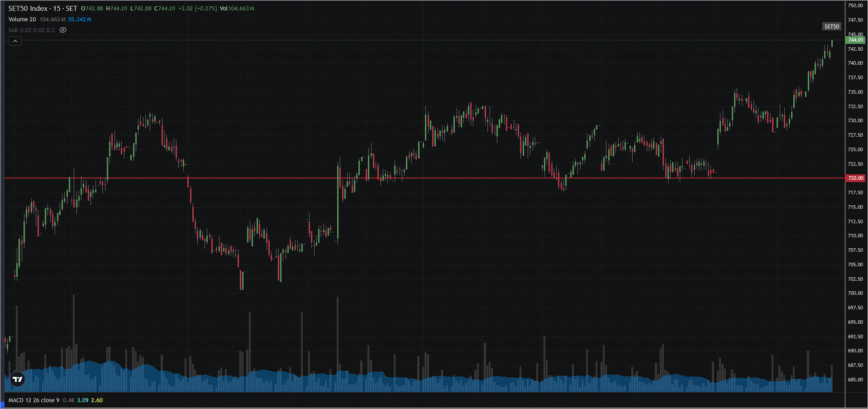Click the blue 55.342 M volume MA value
868x409 pixels.
pyautogui.click(x=80, y=19)
